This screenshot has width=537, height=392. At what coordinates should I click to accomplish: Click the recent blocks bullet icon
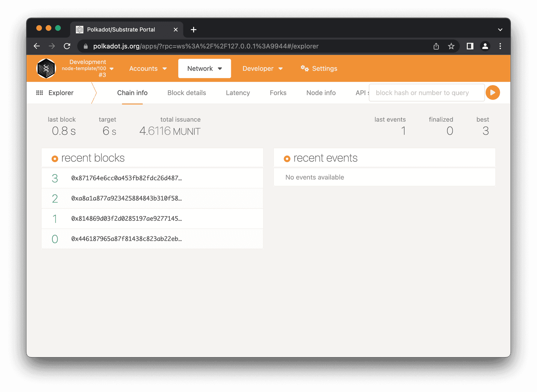[x=54, y=158]
